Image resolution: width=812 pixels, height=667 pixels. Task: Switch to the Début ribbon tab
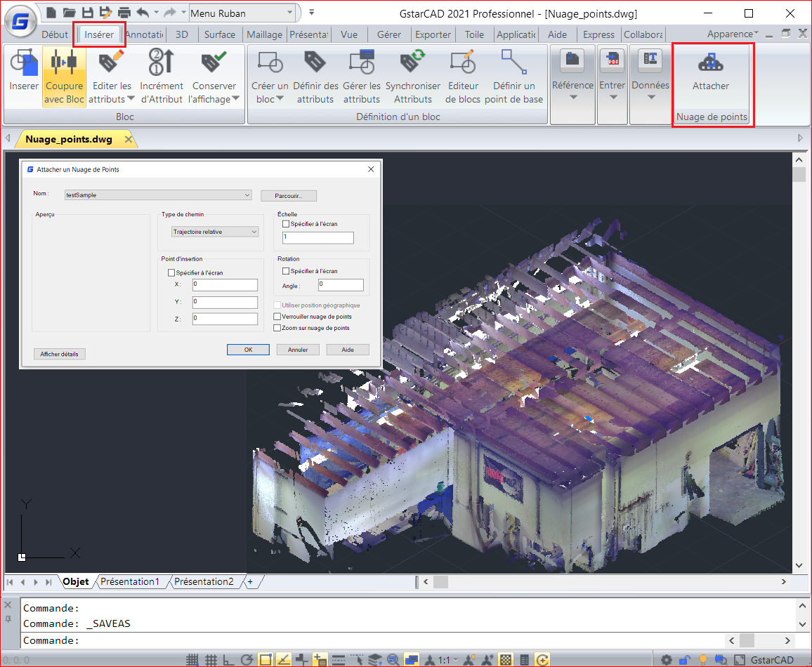55,34
